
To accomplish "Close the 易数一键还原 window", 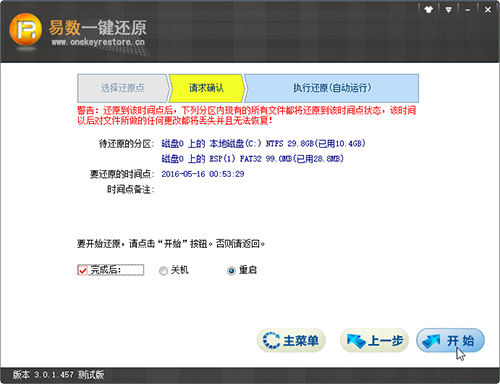I will pyautogui.click(x=488, y=10).
